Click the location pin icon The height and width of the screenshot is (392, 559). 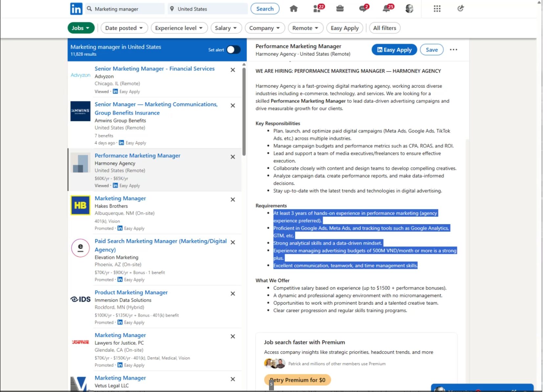click(172, 9)
